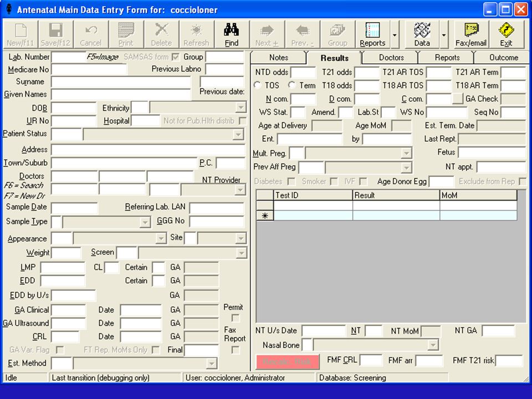Click the Weight input field
532x399 pixels.
66,253
